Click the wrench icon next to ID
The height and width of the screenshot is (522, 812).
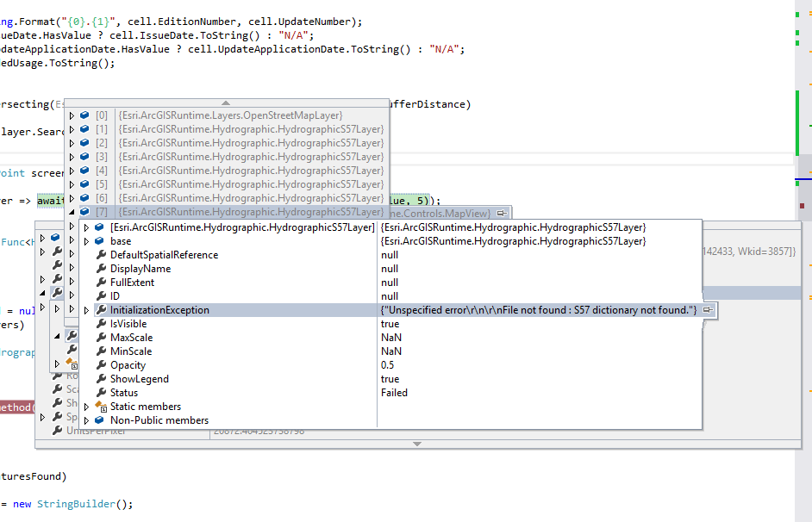coord(101,296)
